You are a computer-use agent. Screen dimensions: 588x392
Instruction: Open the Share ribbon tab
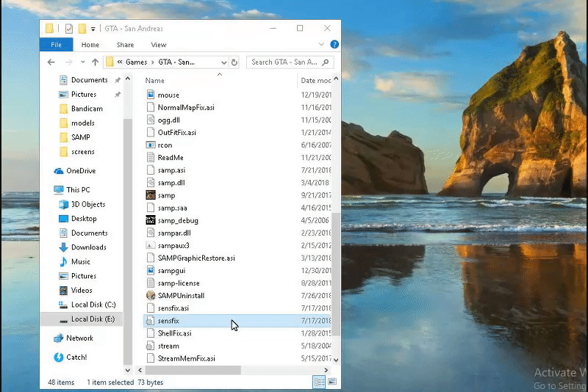125,45
